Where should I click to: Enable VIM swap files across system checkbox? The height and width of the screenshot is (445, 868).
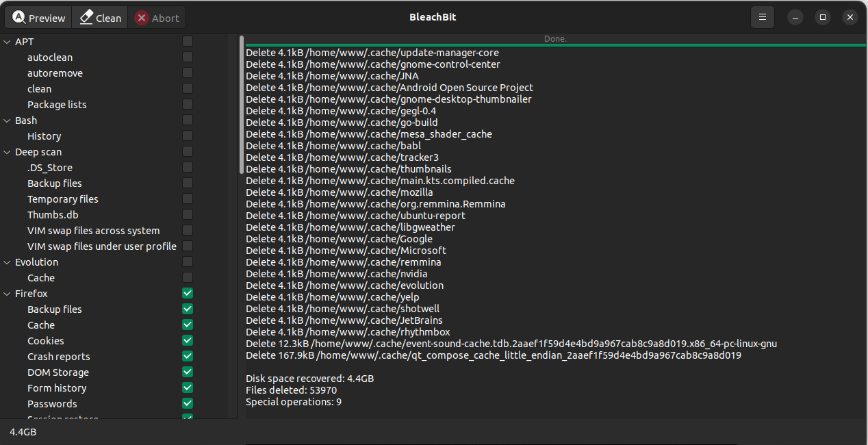188,230
